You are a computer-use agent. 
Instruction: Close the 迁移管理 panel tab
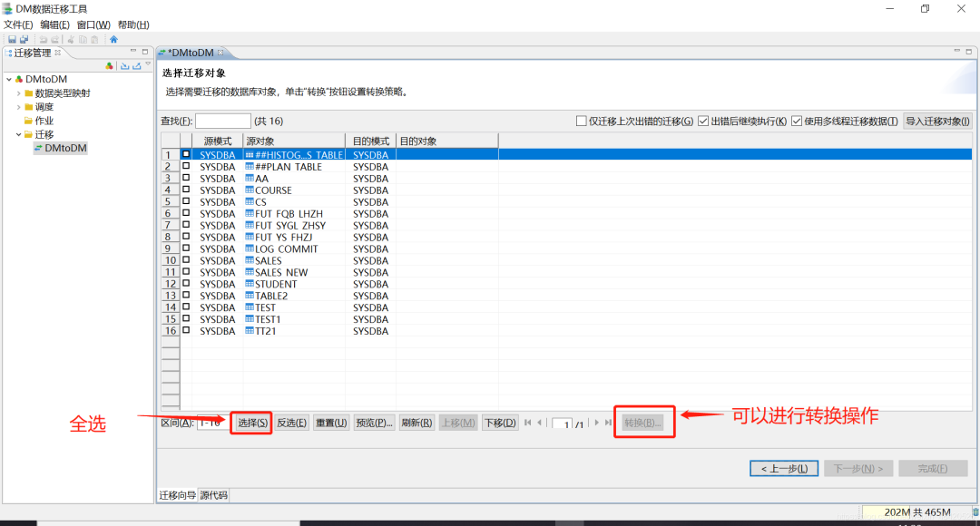pyautogui.click(x=58, y=53)
